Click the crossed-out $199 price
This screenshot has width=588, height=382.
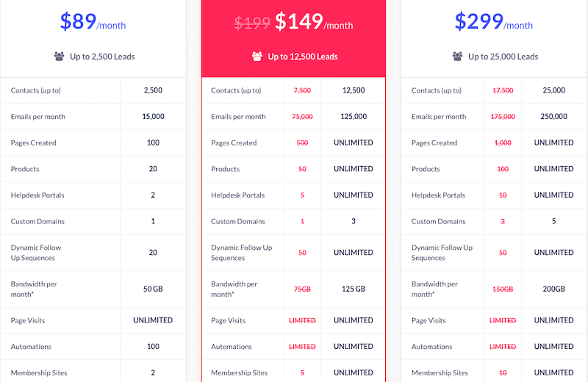[252, 24]
